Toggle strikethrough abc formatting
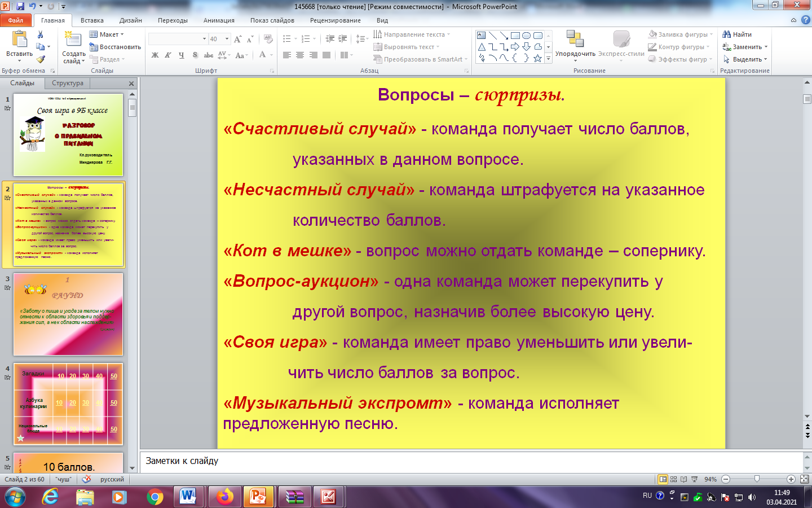The height and width of the screenshot is (508, 812). click(209, 55)
